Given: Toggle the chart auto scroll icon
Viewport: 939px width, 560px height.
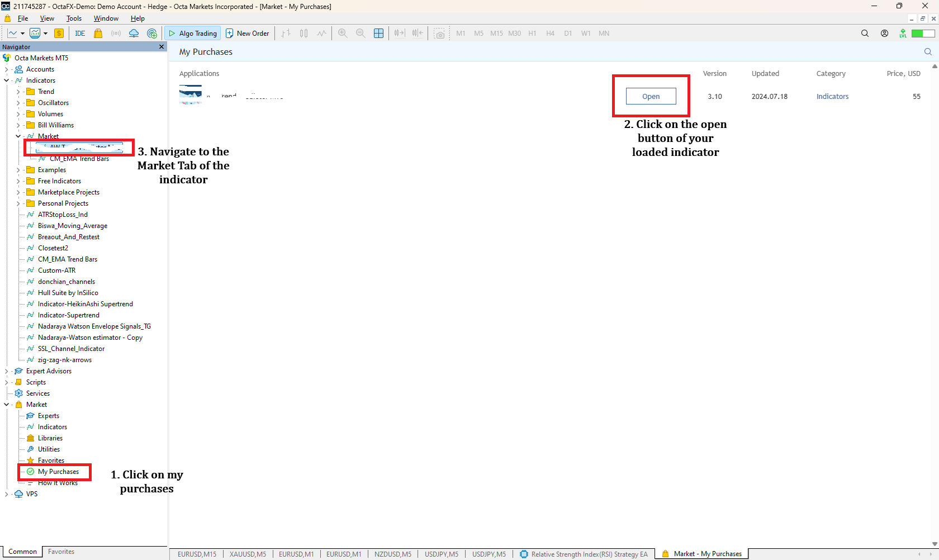Looking at the screenshot, I should point(399,33).
